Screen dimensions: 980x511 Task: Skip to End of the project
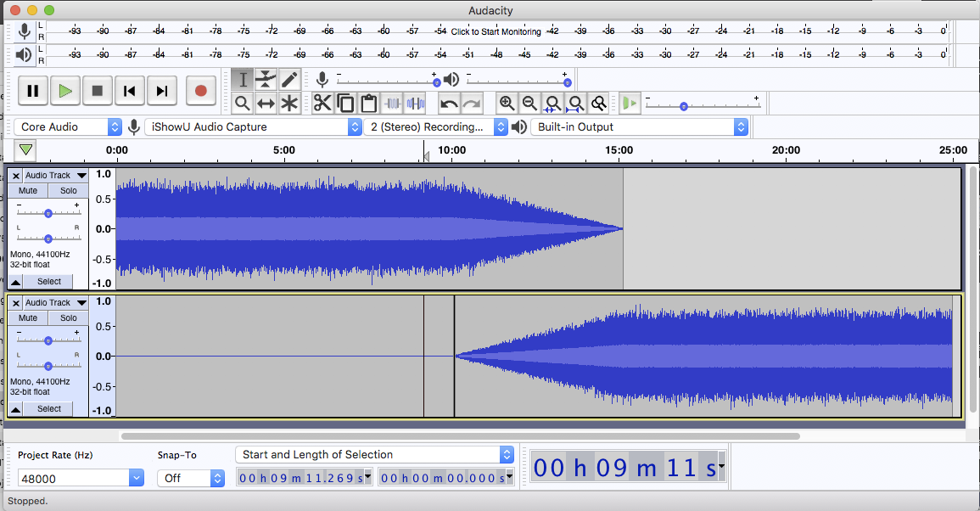click(162, 92)
